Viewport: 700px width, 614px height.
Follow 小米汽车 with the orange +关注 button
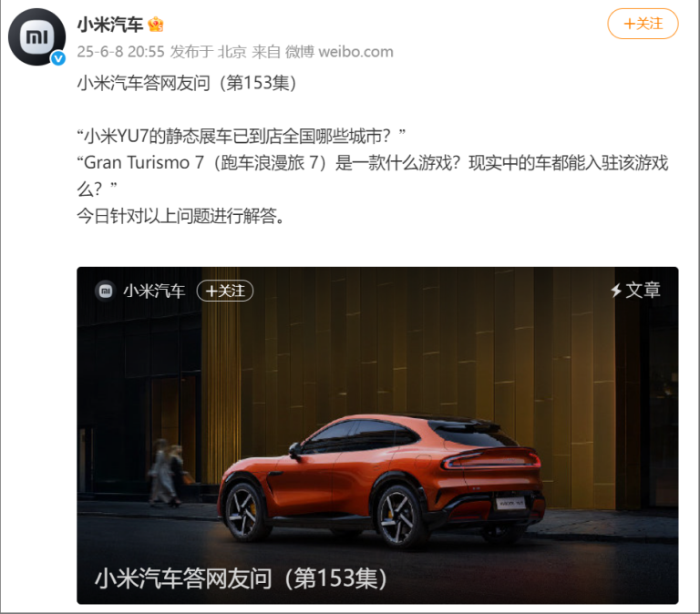tap(643, 24)
